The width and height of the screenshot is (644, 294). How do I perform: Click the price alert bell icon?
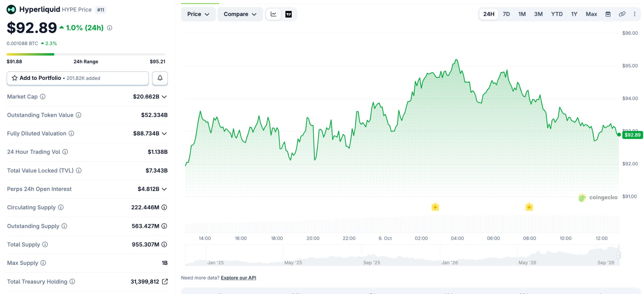coord(160,78)
